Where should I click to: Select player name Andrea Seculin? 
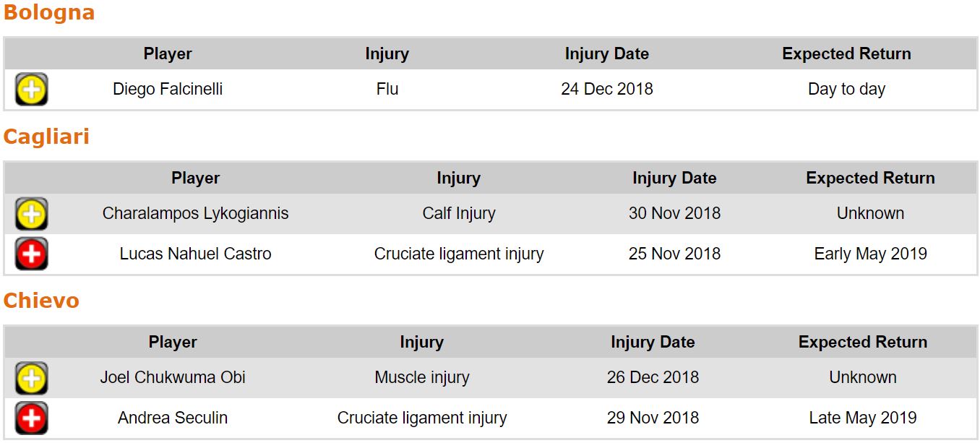173,418
